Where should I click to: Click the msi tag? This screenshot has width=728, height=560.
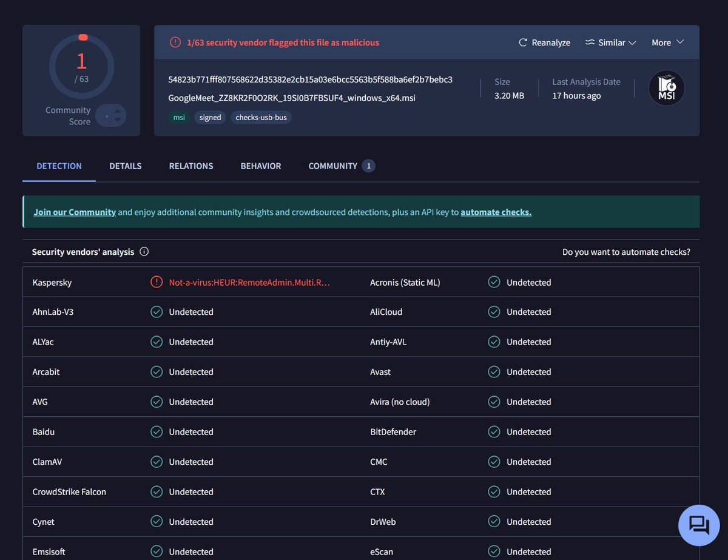coord(179,117)
